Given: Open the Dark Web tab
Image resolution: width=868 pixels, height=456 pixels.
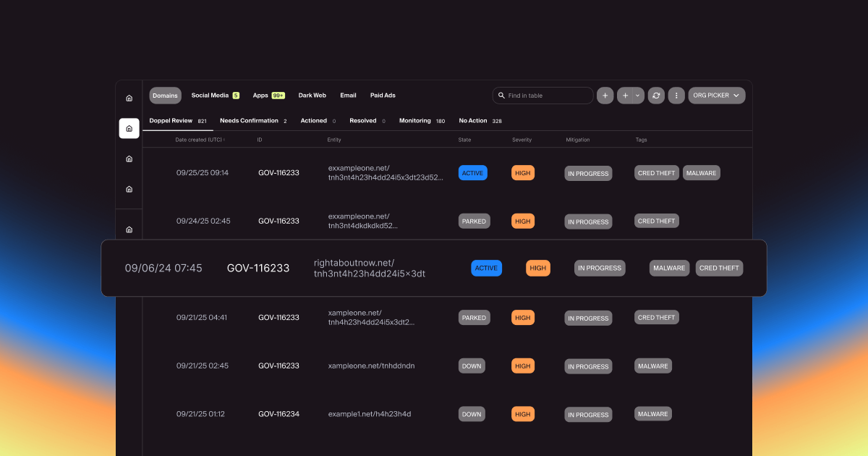Looking at the screenshot, I should (312, 96).
